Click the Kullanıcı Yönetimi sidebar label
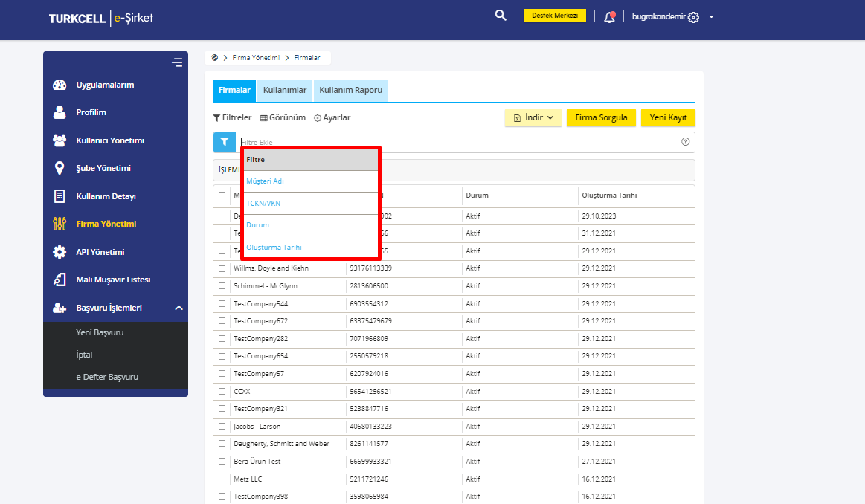 pos(110,140)
